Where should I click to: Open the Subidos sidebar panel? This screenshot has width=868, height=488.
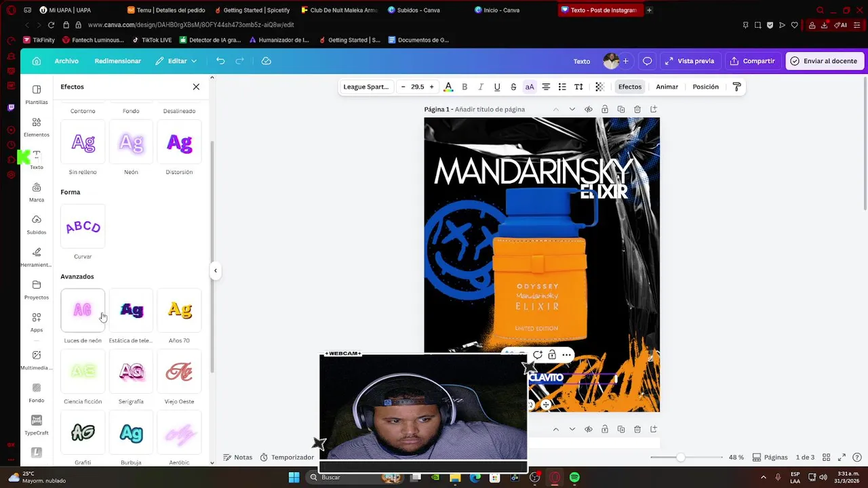[37, 224]
